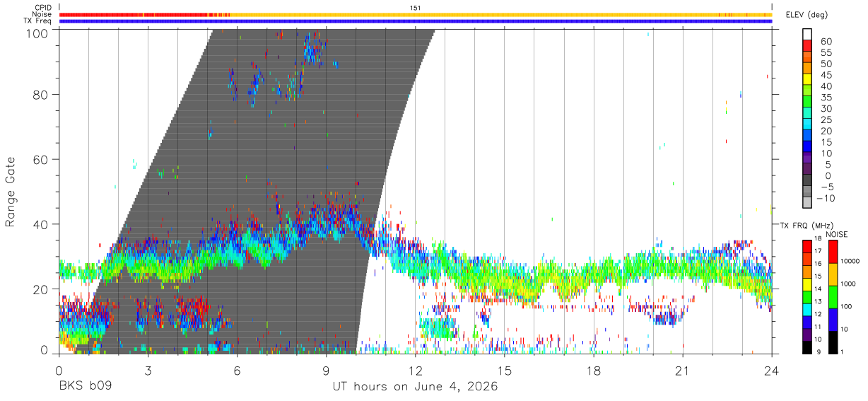
Task: Click UT hours axis tick "12"
Action: point(416,371)
